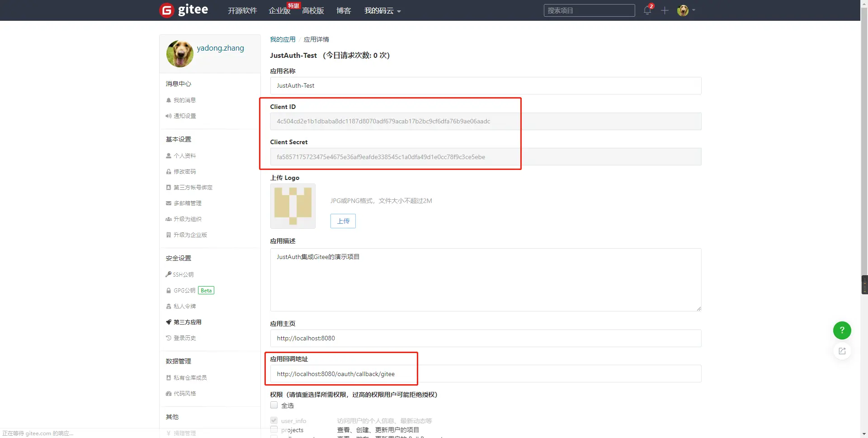The image size is (868, 438).
Task: Open 私人令牌 page
Action: [x=185, y=306]
